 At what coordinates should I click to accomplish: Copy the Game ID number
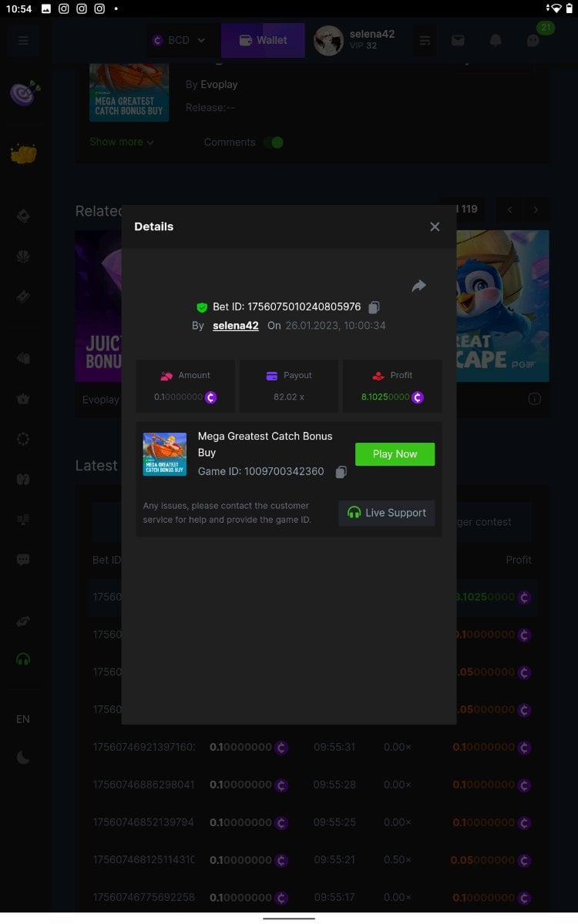click(x=341, y=472)
